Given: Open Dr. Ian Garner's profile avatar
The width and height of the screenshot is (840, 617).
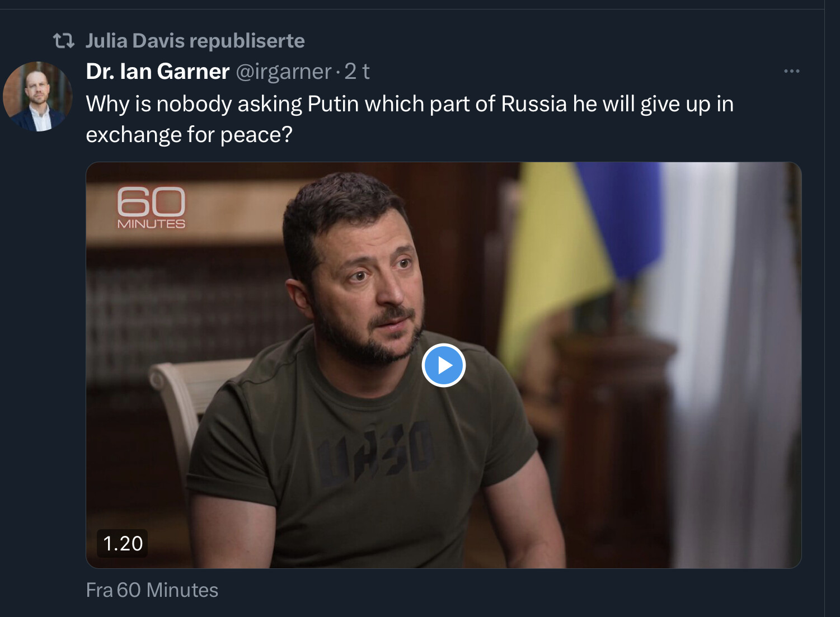Looking at the screenshot, I should [x=37, y=97].
